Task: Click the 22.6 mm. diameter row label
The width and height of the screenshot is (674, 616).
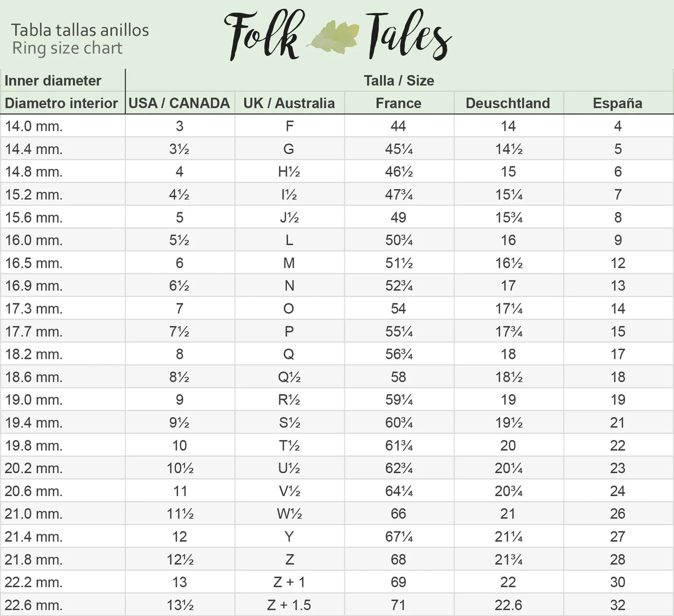Action: click(x=34, y=605)
